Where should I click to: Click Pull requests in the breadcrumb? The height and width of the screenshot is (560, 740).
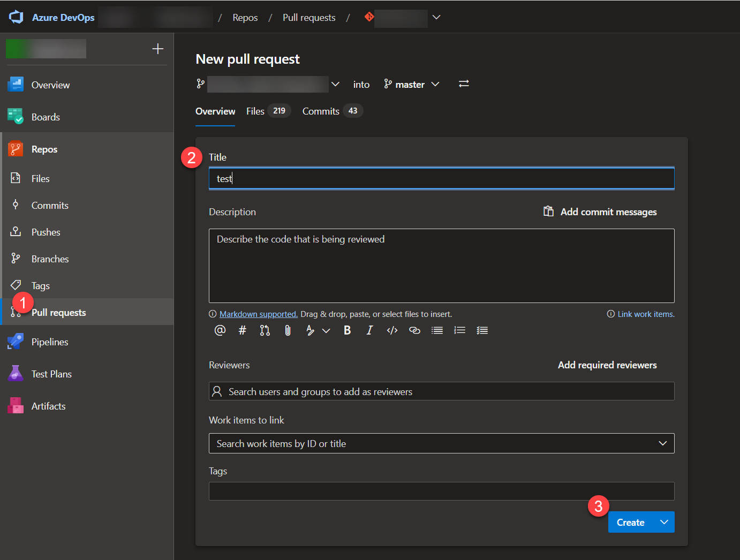tap(309, 18)
